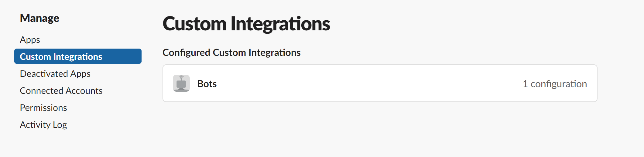Image resolution: width=644 pixels, height=157 pixels.
Task: Select Custom Integrations in Manage sidebar
Action: point(78,56)
